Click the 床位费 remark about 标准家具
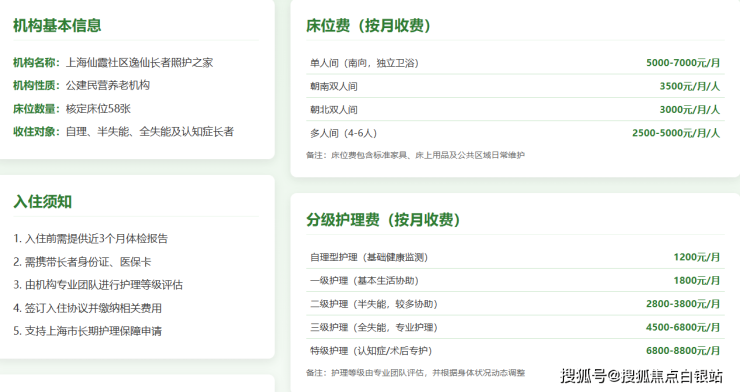The image size is (740, 392). point(415,155)
